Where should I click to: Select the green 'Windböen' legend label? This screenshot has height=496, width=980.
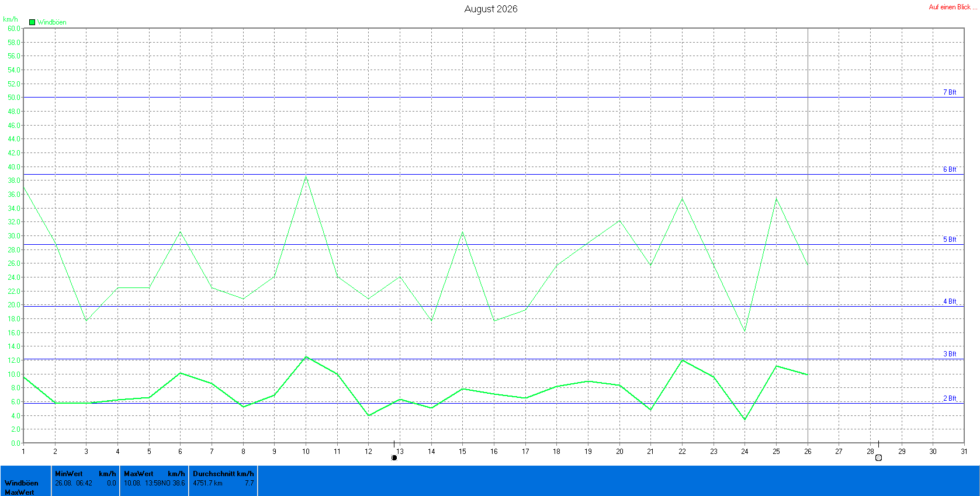point(52,22)
